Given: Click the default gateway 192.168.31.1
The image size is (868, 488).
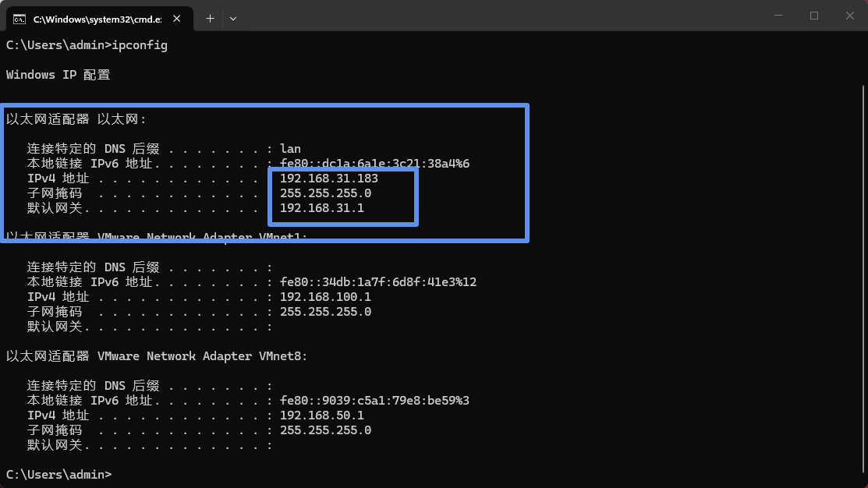Looking at the screenshot, I should 321,208.
